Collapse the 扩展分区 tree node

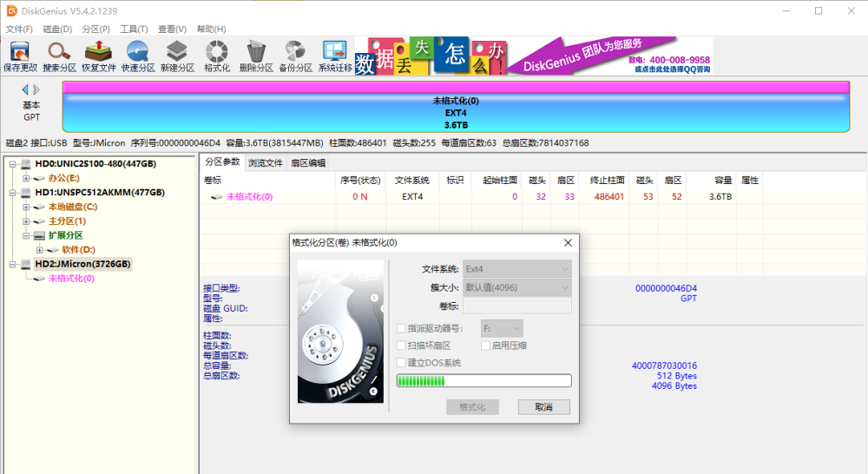pos(25,235)
